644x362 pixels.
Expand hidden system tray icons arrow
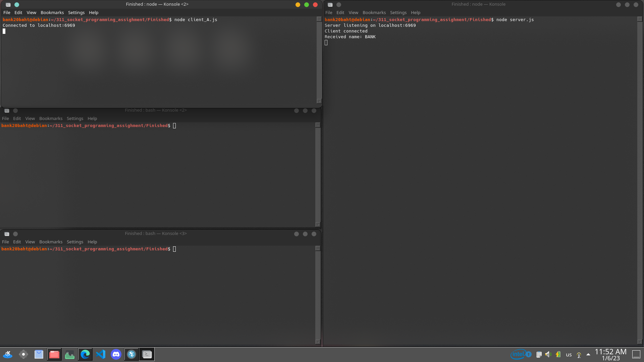tap(588, 354)
